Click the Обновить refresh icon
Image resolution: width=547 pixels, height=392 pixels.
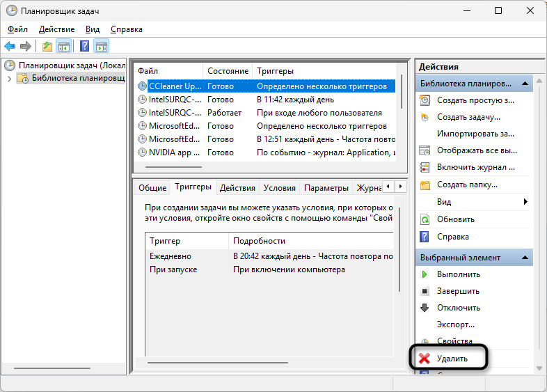click(425, 219)
